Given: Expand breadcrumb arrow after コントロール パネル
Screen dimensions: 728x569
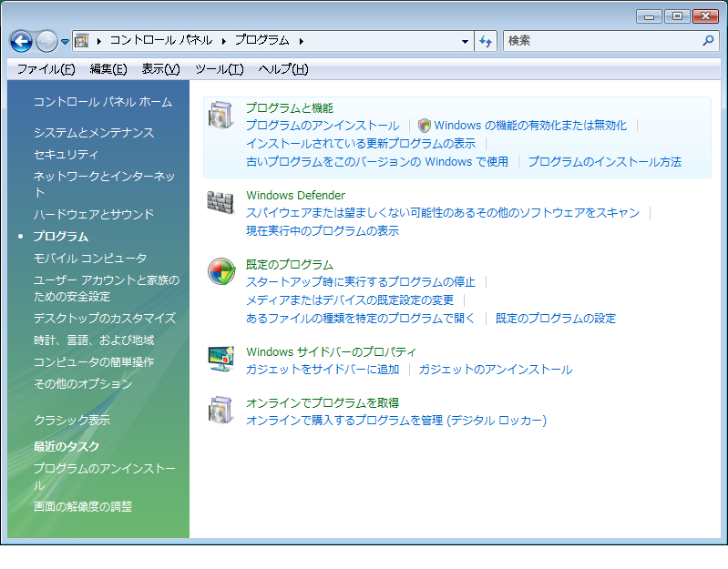Looking at the screenshot, I should 224,41.
